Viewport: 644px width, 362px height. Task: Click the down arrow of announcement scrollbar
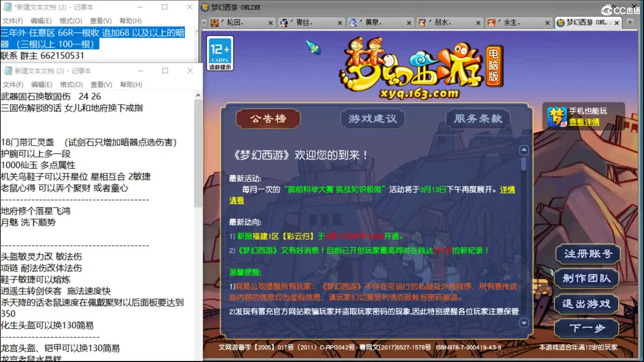point(524,323)
